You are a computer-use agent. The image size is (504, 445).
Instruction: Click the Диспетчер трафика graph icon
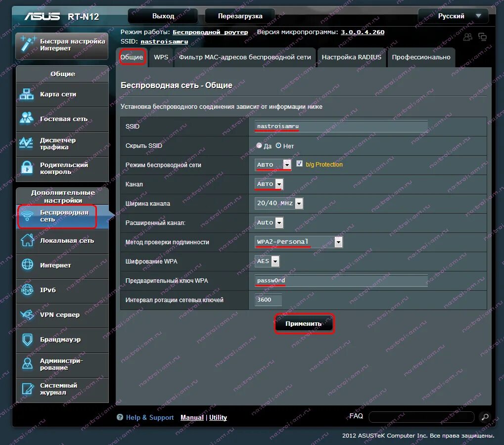pyautogui.click(x=26, y=143)
